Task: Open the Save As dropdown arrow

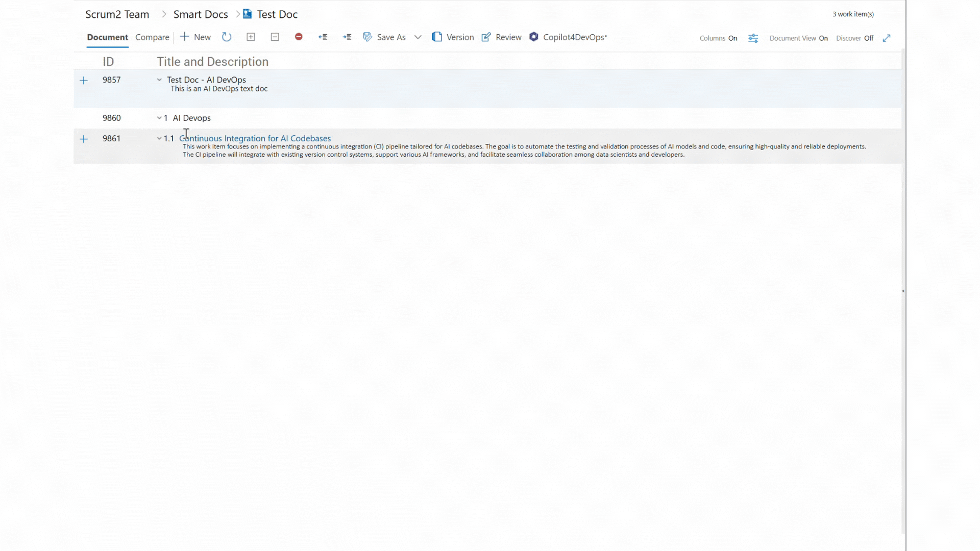Action: [418, 37]
